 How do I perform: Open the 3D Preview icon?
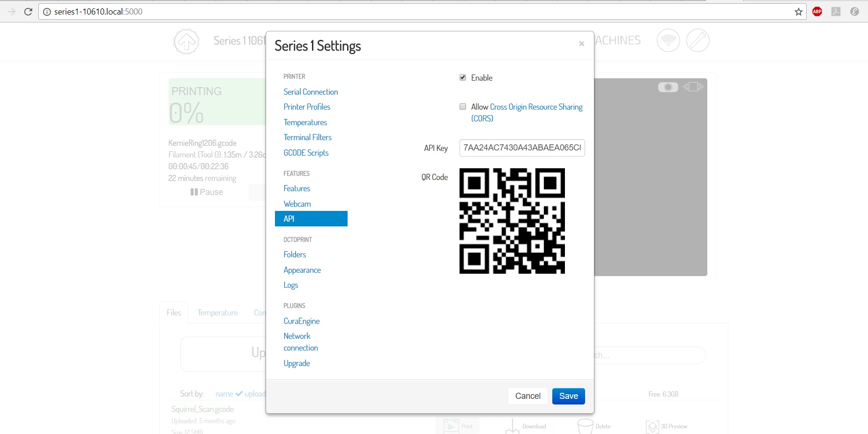653,426
